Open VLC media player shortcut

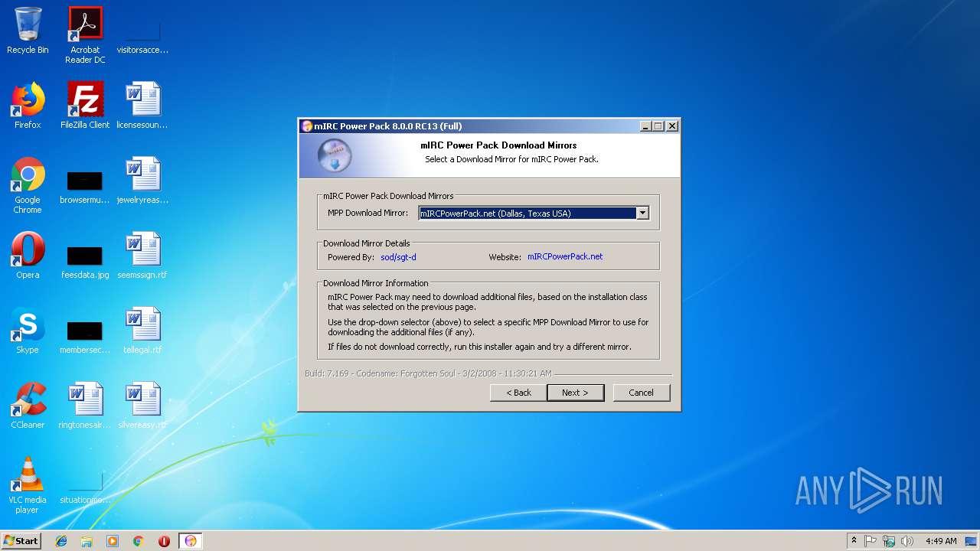click(x=28, y=485)
